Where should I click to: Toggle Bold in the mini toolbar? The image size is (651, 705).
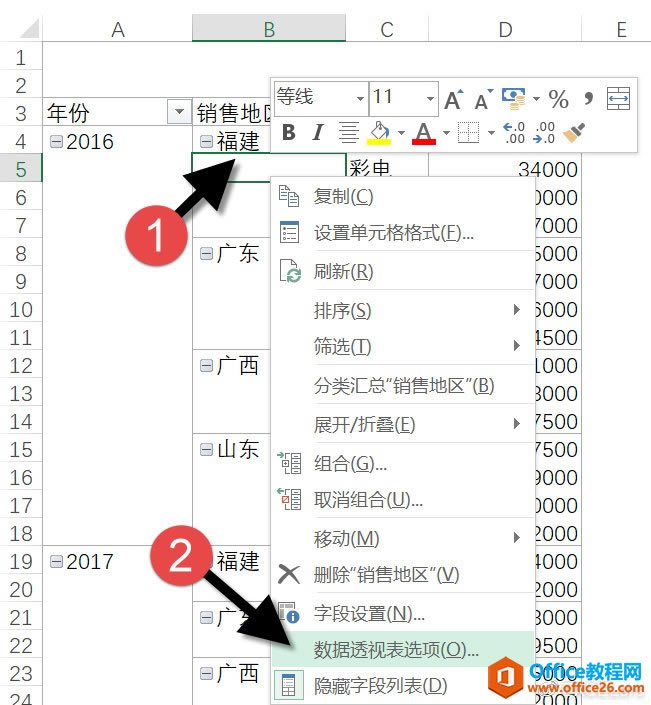click(x=289, y=133)
